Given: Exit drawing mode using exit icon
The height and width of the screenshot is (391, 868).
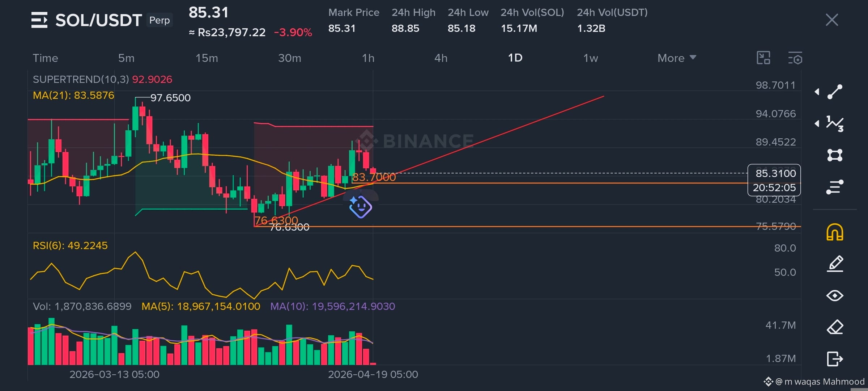Looking at the screenshot, I should coord(835,359).
